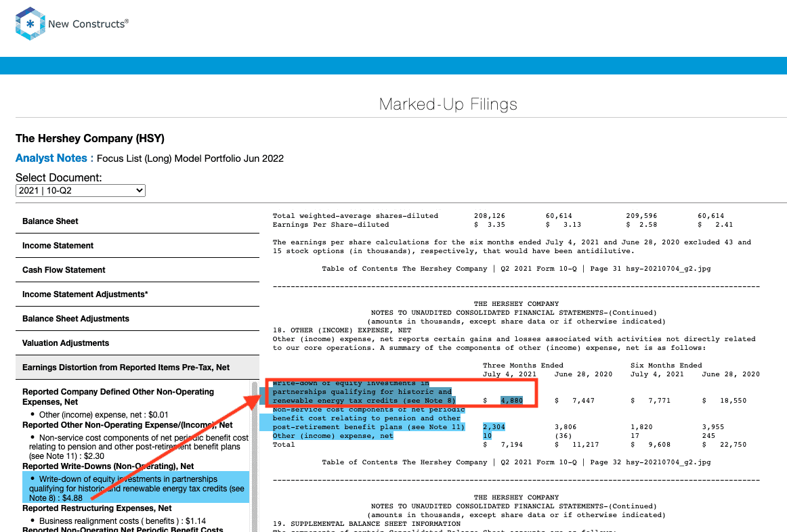Image resolution: width=787 pixels, height=532 pixels.
Task: Click the New Constructs hexagon logo
Action: 30,24
